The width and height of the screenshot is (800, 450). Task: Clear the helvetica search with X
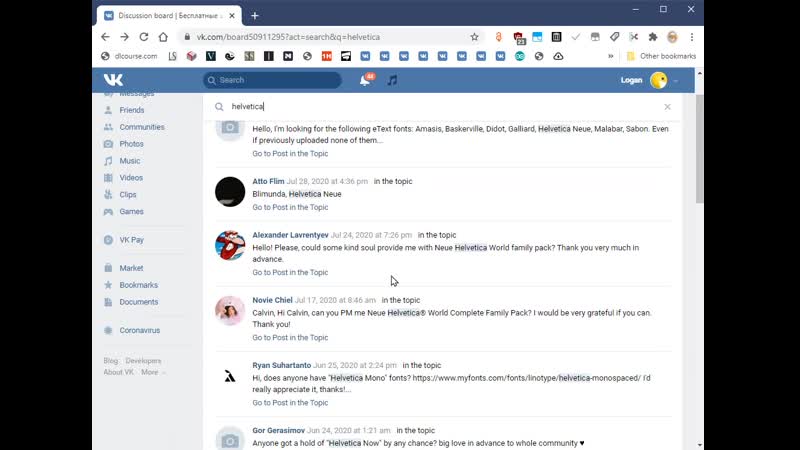coord(667,107)
